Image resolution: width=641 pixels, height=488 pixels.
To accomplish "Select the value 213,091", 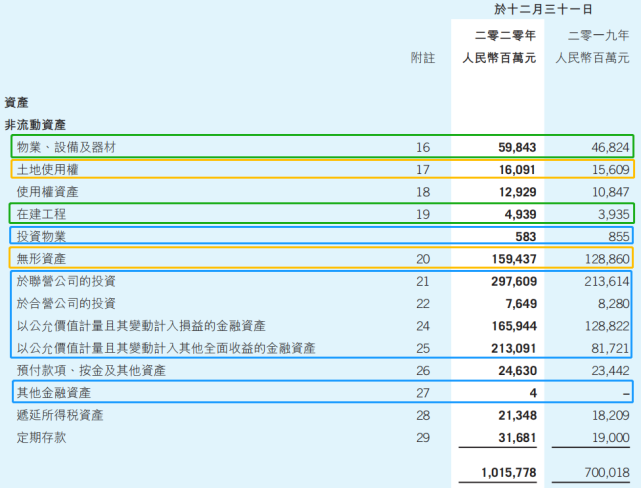I will pyautogui.click(x=514, y=348).
